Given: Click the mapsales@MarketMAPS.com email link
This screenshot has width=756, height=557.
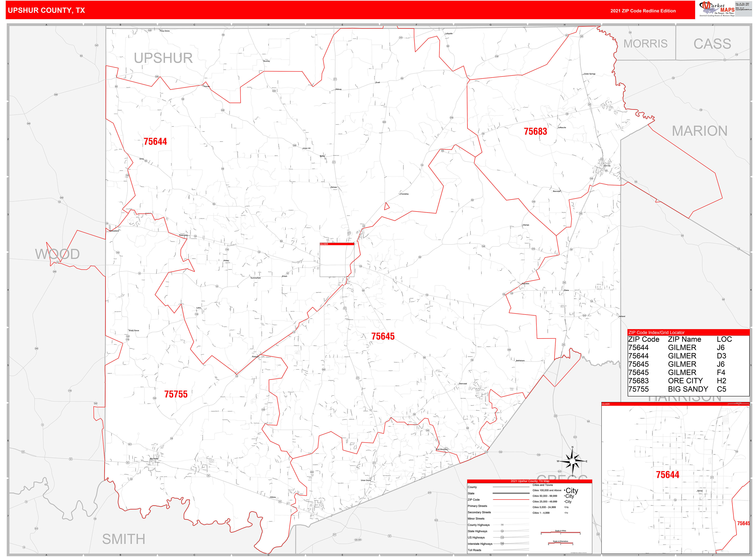Looking at the screenshot, I should [744, 10].
